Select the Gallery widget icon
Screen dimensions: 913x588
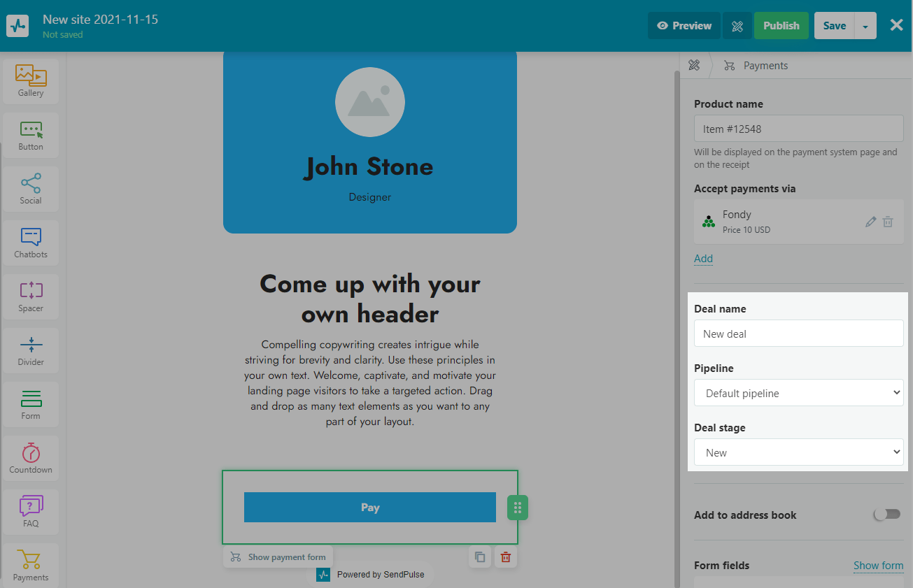point(31,81)
